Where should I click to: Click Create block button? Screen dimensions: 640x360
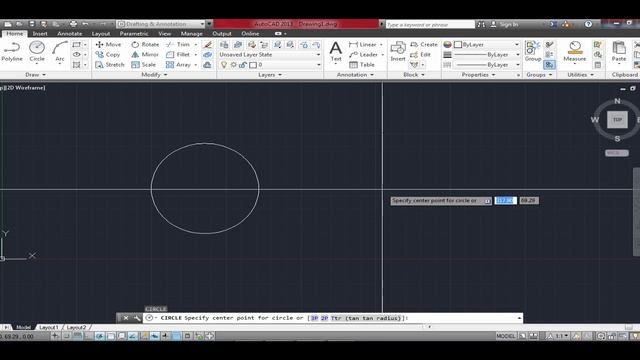(424, 44)
